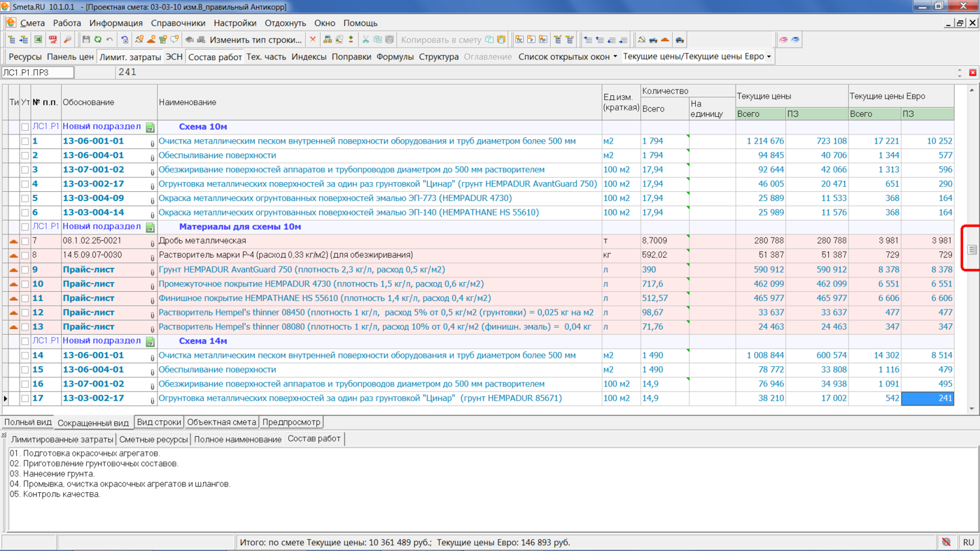
Task: Click the red X delete row icon
Action: (x=313, y=40)
